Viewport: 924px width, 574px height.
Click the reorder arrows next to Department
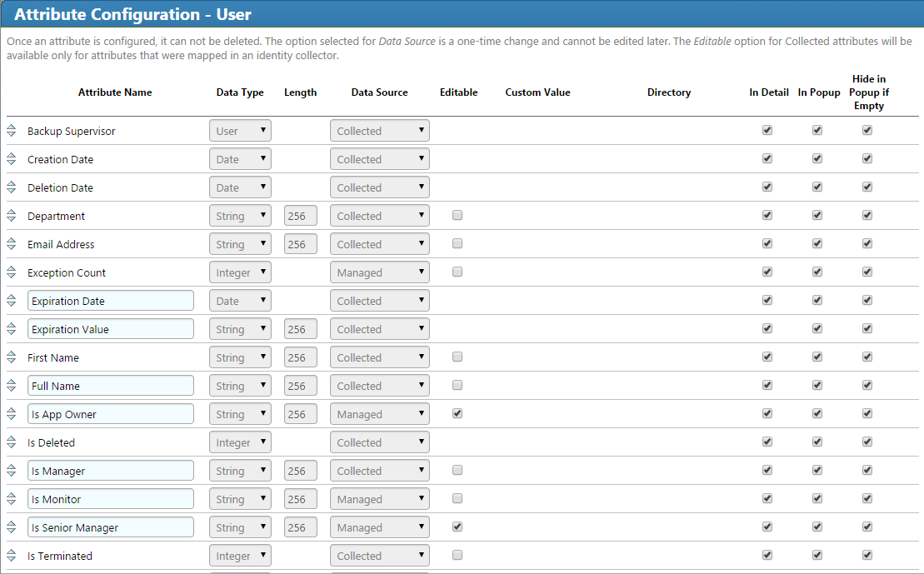point(11,216)
